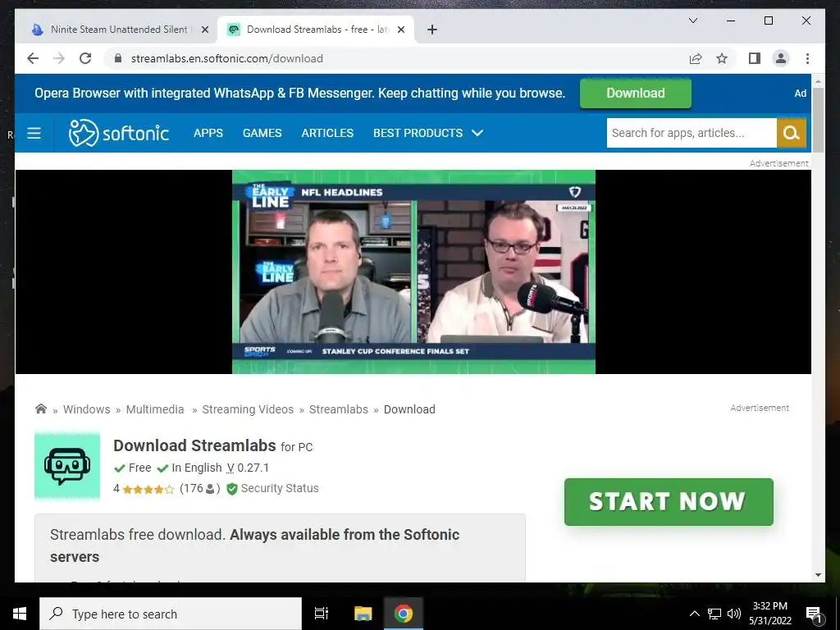Close the Download Streamlabs tab
The image size is (840, 630).
click(401, 30)
